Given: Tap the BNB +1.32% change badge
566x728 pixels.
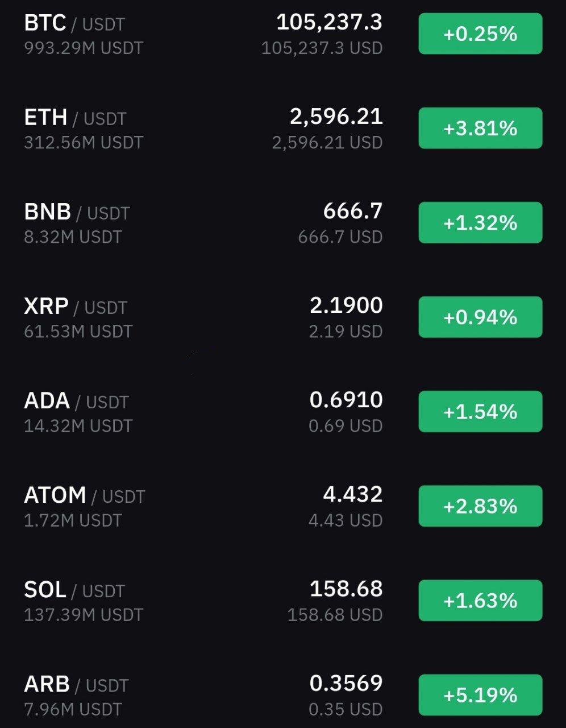Looking at the screenshot, I should tap(480, 222).
